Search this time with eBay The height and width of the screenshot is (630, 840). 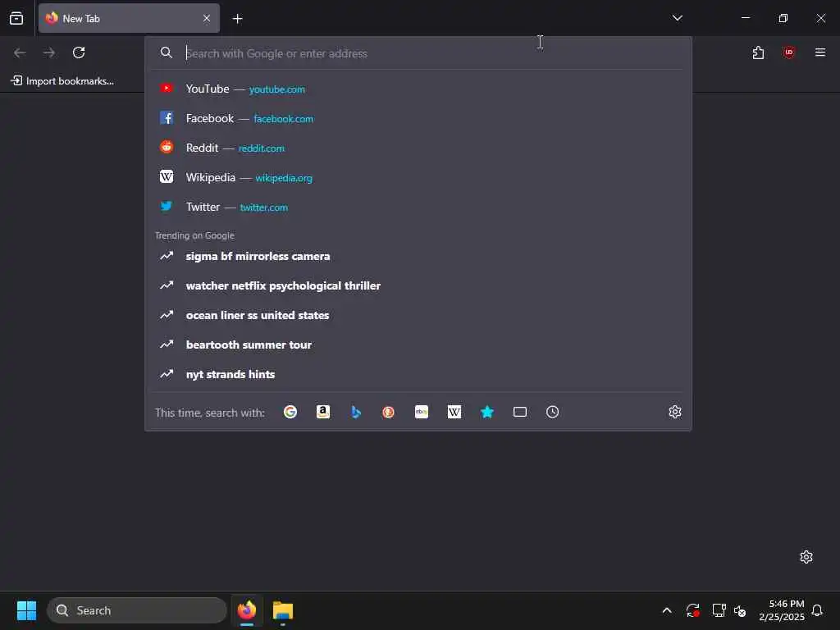[x=422, y=412]
